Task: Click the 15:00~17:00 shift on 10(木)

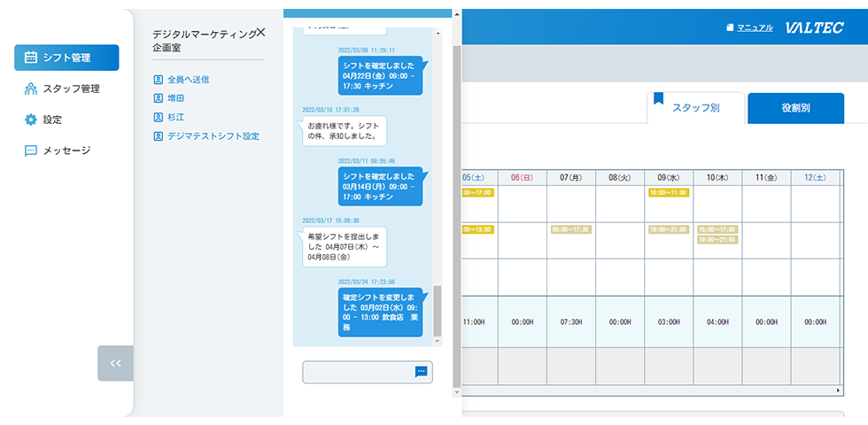Action: (x=717, y=229)
